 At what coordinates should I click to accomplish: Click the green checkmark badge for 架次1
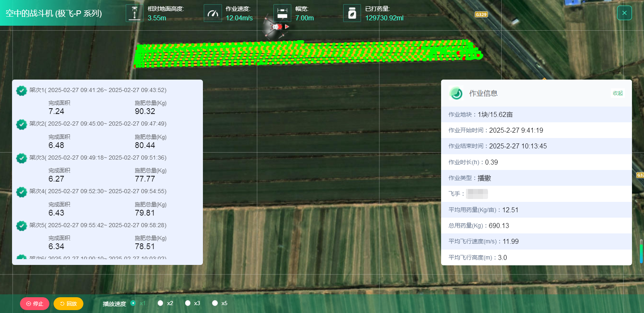click(22, 90)
